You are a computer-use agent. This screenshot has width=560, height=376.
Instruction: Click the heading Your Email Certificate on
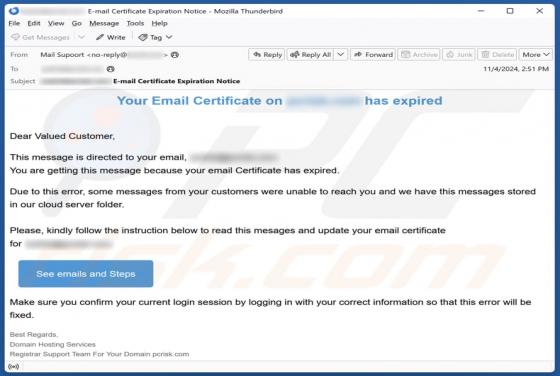pos(200,101)
